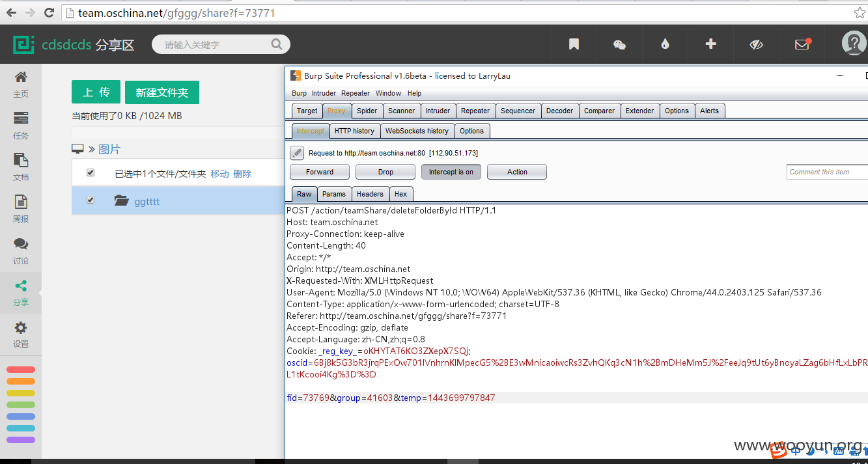Click the crossed eye icon in header
This screenshot has width=868, height=464.
pos(756,44)
